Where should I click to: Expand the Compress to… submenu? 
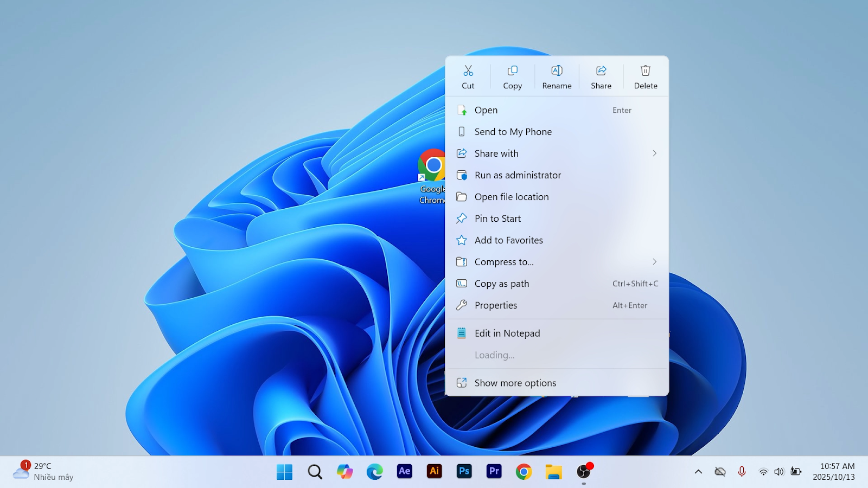[654, 262]
